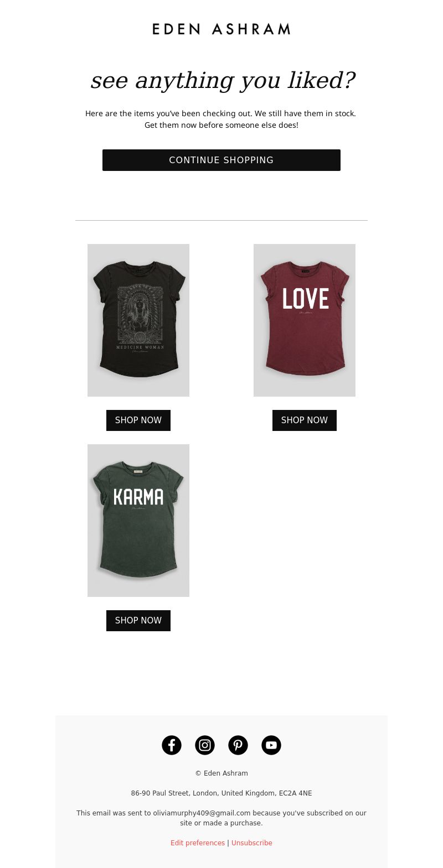
Task: Open the Pinterest social icon
Action: tap(238, 745)
